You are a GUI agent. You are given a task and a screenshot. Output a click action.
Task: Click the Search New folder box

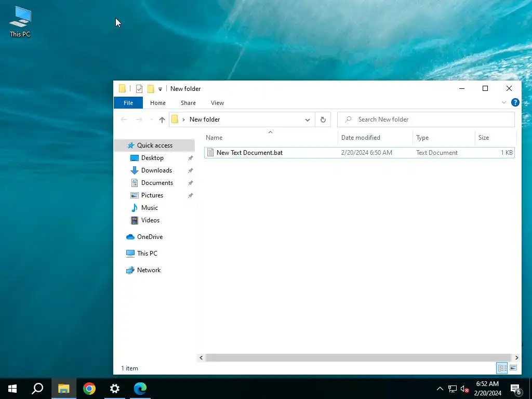point(426,119)
